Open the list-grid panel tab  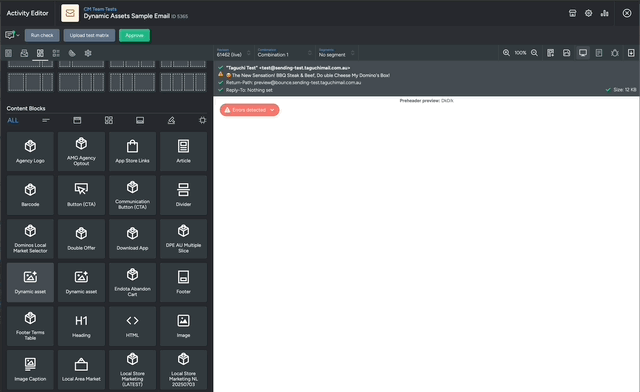point(56,53)
